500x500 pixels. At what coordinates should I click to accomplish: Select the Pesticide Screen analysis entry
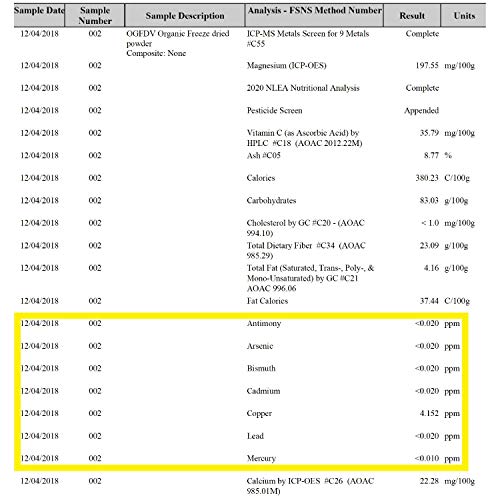(x=274, y=111)
